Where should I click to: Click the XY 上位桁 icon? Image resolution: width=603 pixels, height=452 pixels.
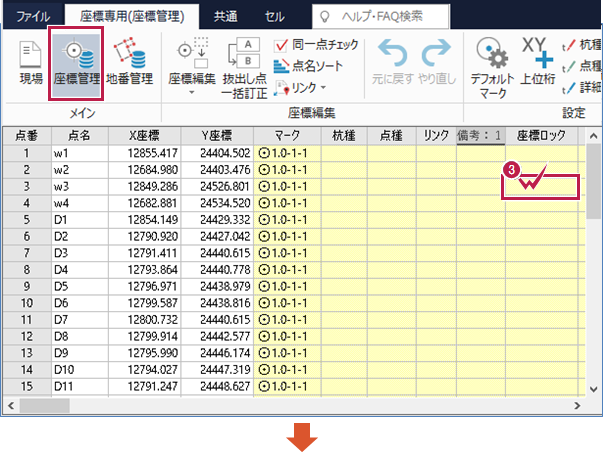tap(538, 61)
